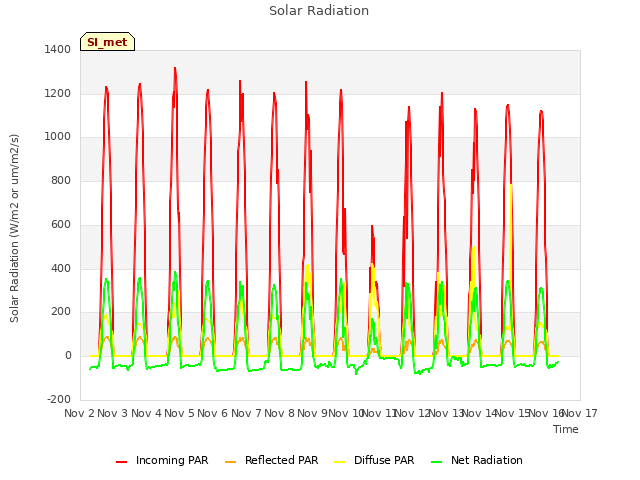Click the y-axis value 1000
640x480 pixels.
click(58, 137)
